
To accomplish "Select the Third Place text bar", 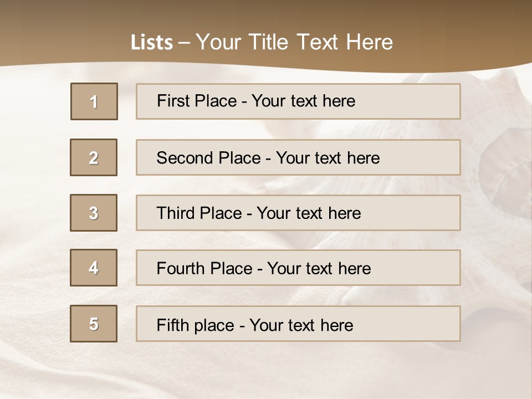I will click(298, 213).
